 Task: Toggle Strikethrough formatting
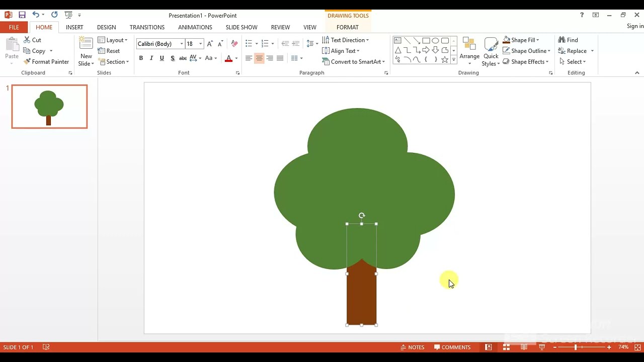pos(183,58)
